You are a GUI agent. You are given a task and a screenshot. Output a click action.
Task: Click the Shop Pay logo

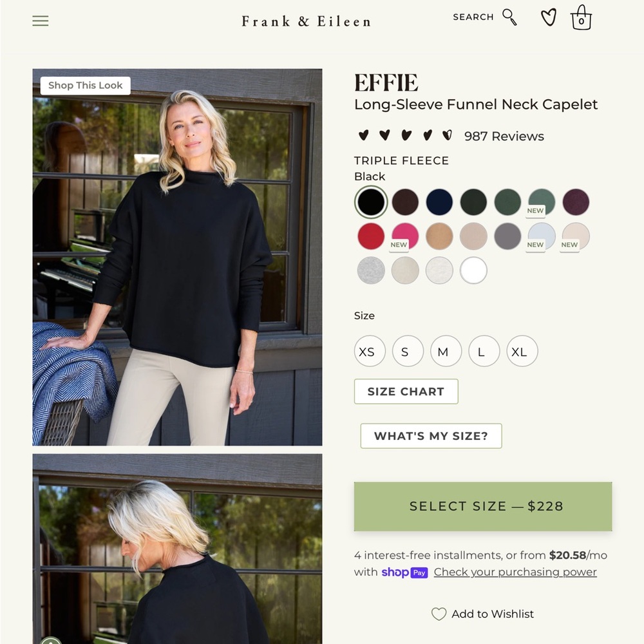tap(404, 572)
